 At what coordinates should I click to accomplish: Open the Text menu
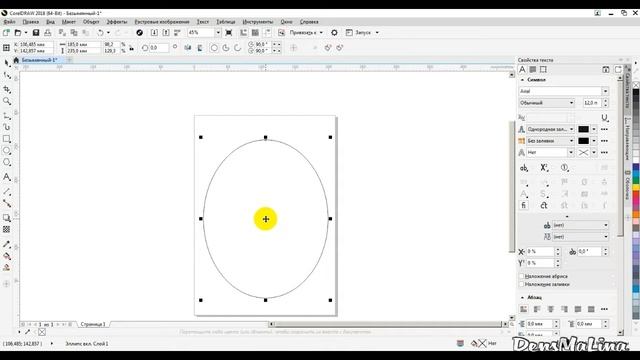click(x=203, y=22)
